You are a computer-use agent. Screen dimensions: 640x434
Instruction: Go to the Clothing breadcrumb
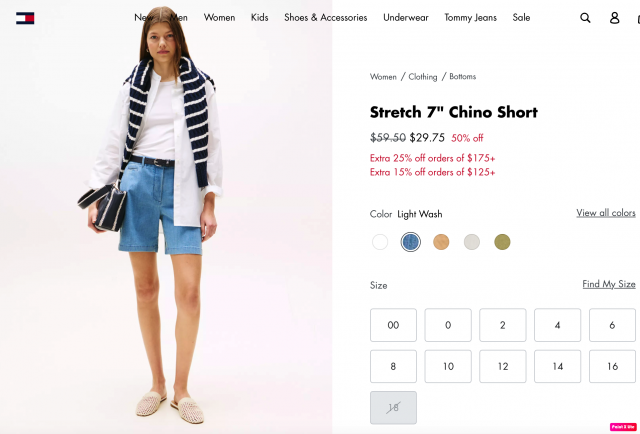coord(423,77)
